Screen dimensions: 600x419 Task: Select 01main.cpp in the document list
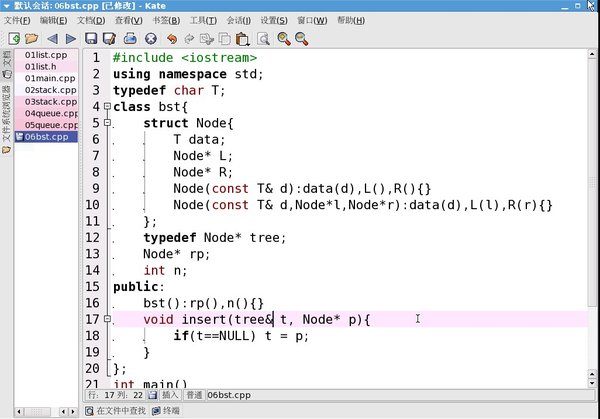tap(46, 78)
